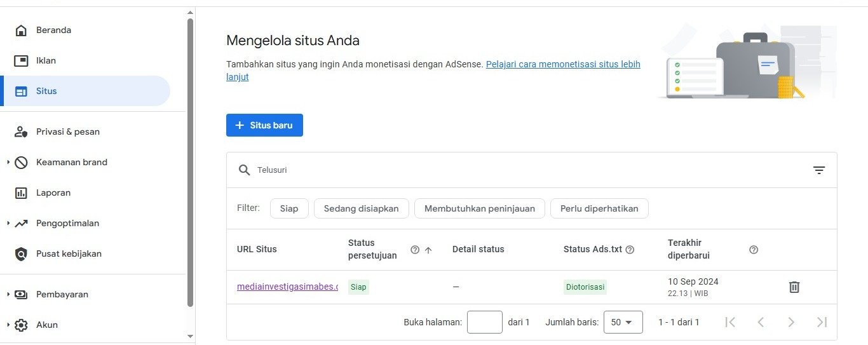Open the filter list icon
This screenshot has width=868, height=345.
tap(819, 170)
